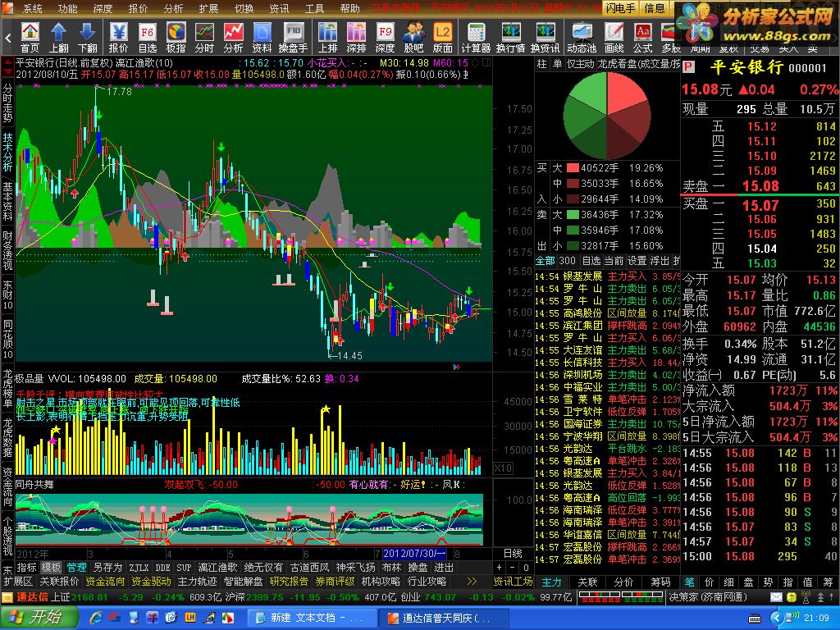Open the 自选 F6 watchlist icon

148,38
